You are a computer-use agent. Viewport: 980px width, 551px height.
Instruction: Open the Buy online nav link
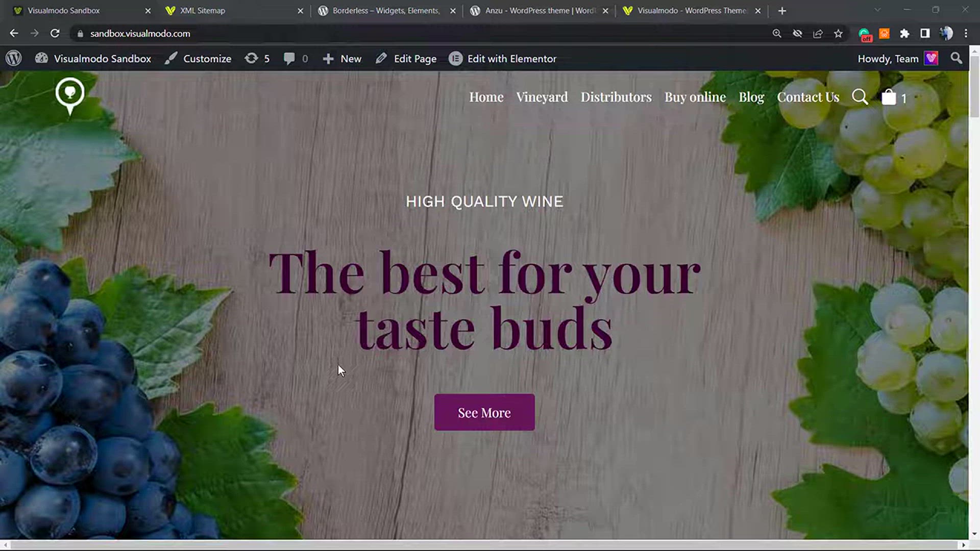click(695, 97)
